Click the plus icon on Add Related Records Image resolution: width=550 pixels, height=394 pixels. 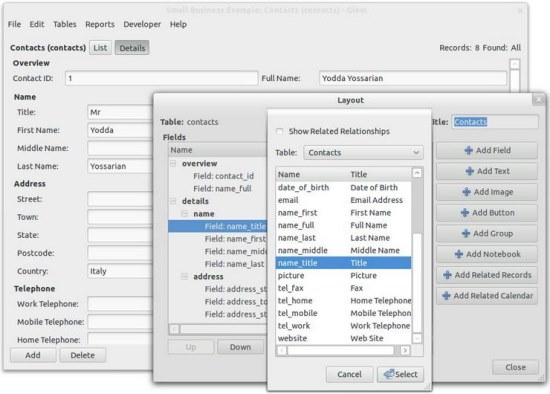pyautogui.click(x=447, y=275)
